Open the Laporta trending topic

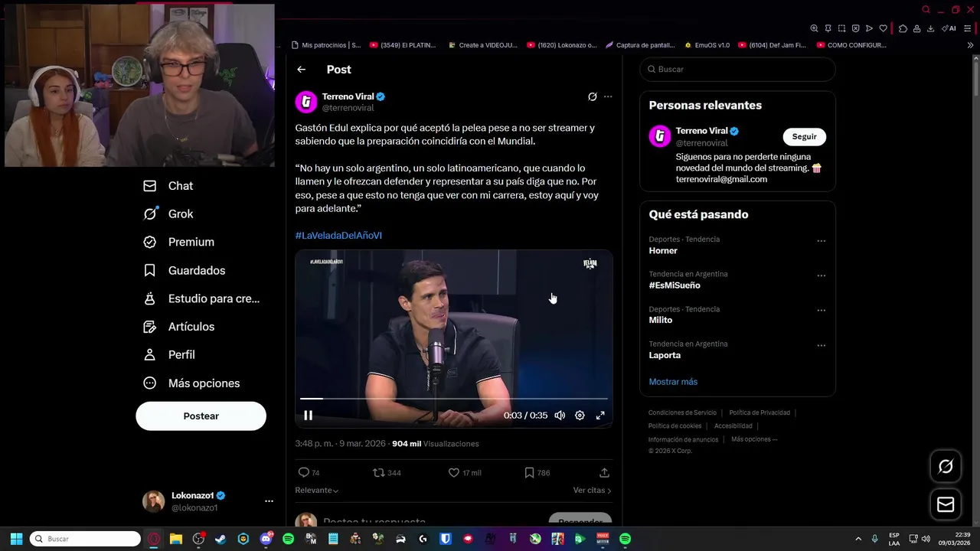(665, 355)
